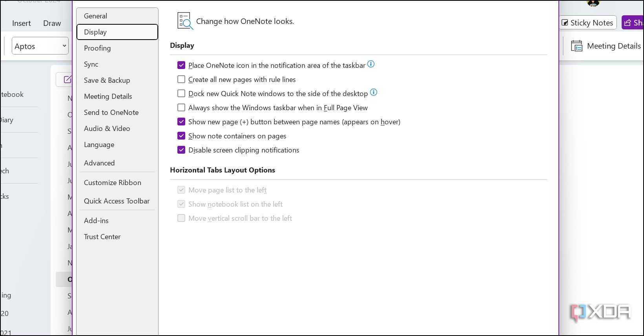Click the new page icon behind dialog
644x336 pixels.
tap(67, 80)
